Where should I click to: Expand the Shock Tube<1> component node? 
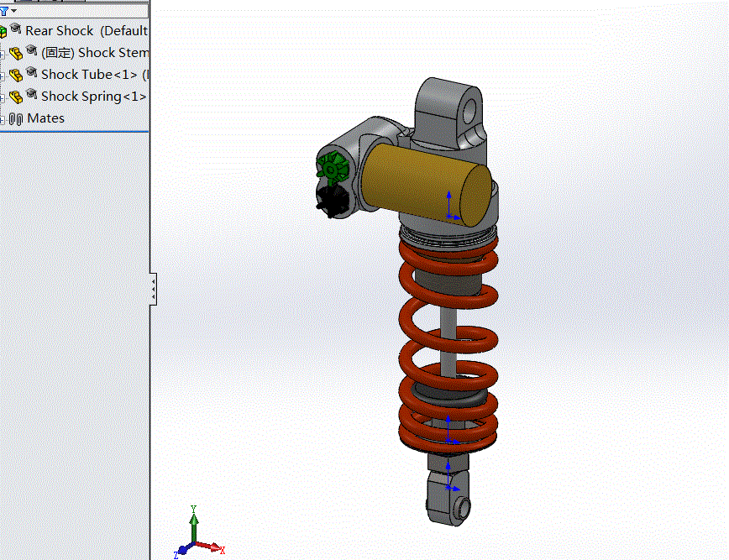2,76
